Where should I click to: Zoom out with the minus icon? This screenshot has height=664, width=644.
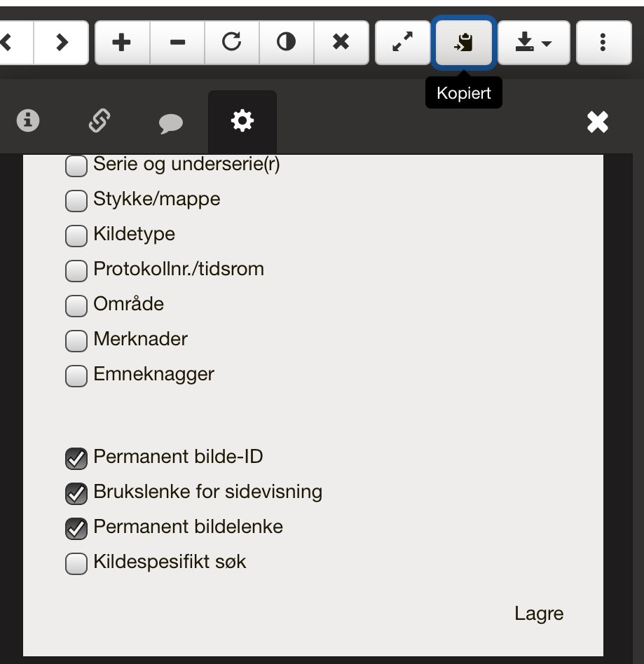(x=177, y=43)
